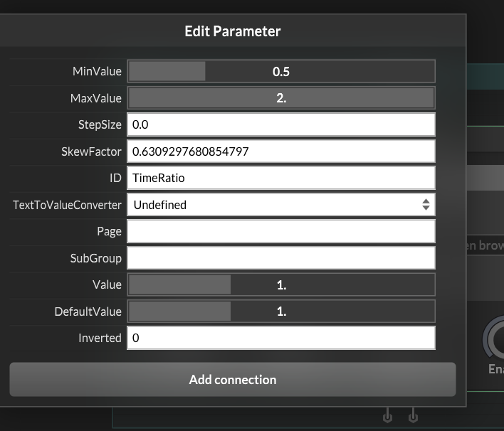Focus the SkewFactor text field
The height and width of the screenshot is (431, 504).
click(x=280, y=151)
